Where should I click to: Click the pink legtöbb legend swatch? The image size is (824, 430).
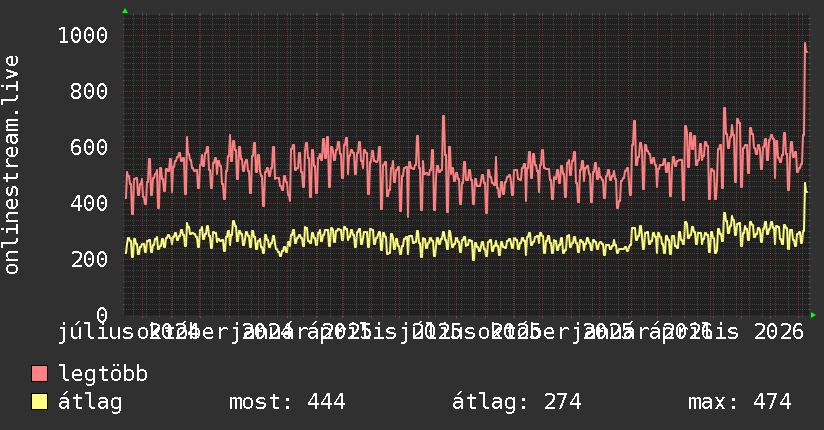click(39, 373)
